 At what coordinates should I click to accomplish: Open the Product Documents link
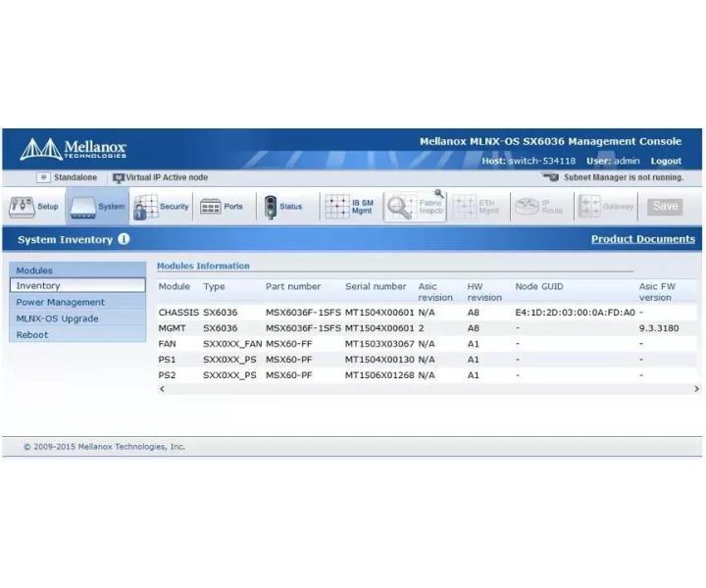click(643, 239)
